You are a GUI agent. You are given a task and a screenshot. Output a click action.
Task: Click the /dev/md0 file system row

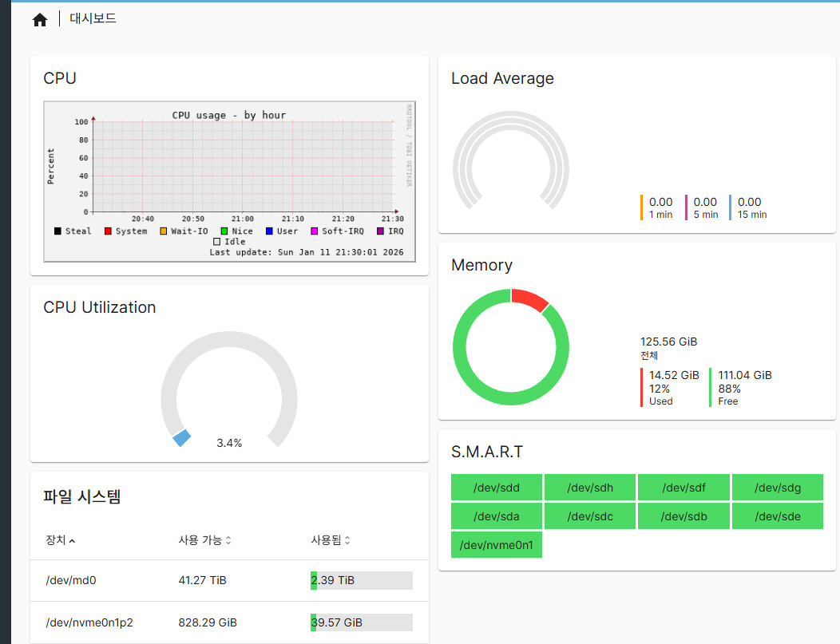(71, 580)
